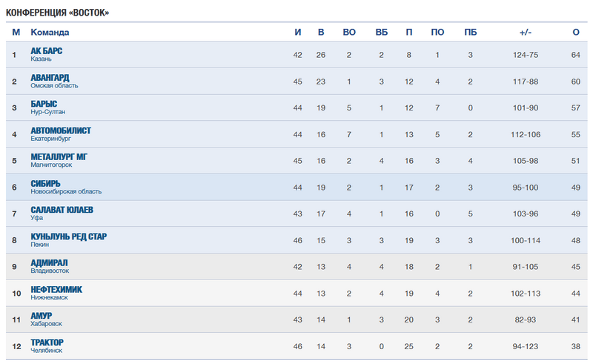This screenshot has width=593, height=364.
Task: Click the И games column header
Action: 297,32
